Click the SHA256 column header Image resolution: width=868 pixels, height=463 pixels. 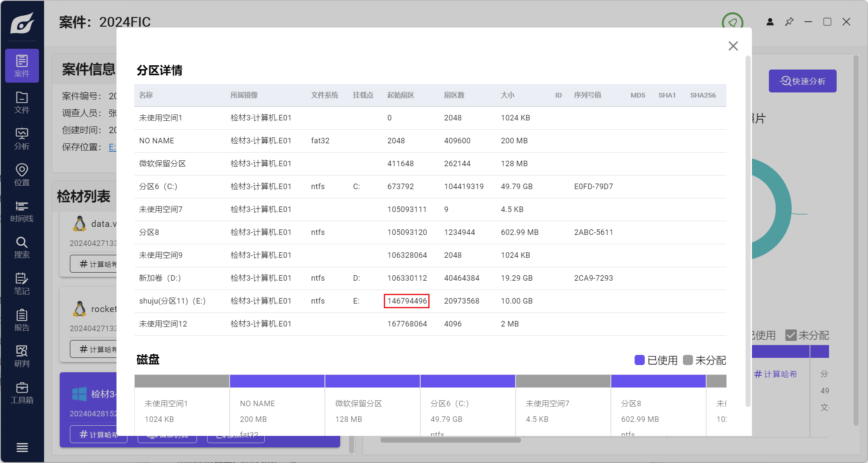pyautogui.click(x=703, y=95)
